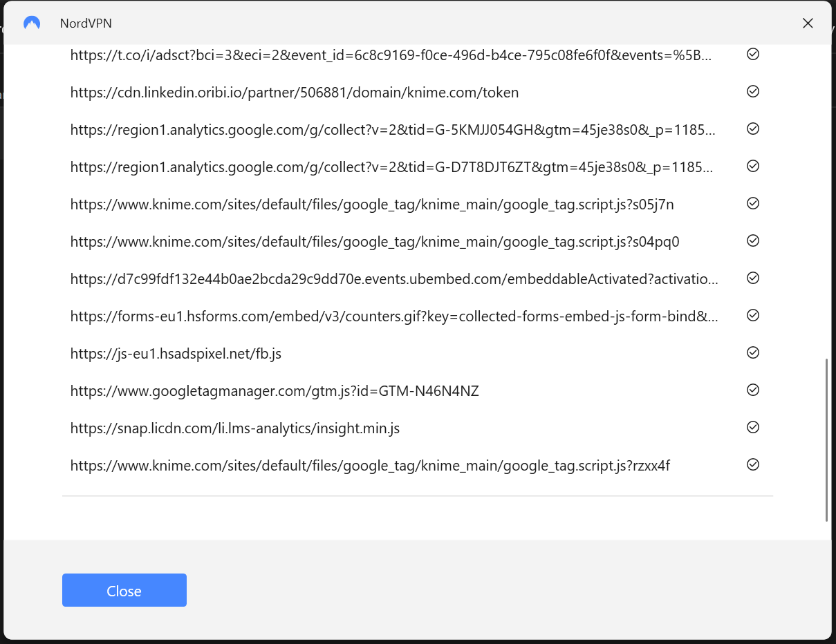Select snap.licdn.com insight.min.js URL

[x=235, y=428]
